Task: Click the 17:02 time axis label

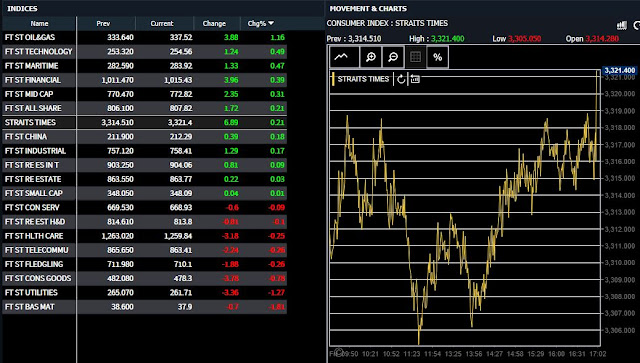Action: [x=598, y=354]
